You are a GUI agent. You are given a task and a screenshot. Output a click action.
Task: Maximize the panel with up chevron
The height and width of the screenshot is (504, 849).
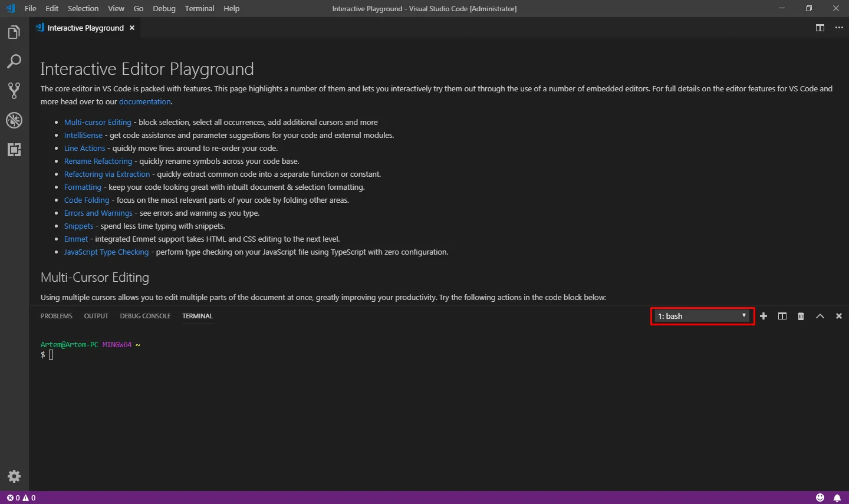point(820,317)
